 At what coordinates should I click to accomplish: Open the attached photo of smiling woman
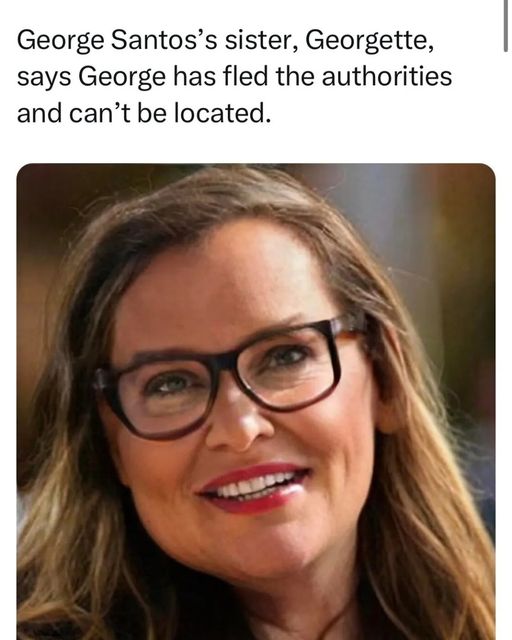click(x=256, y=402)
